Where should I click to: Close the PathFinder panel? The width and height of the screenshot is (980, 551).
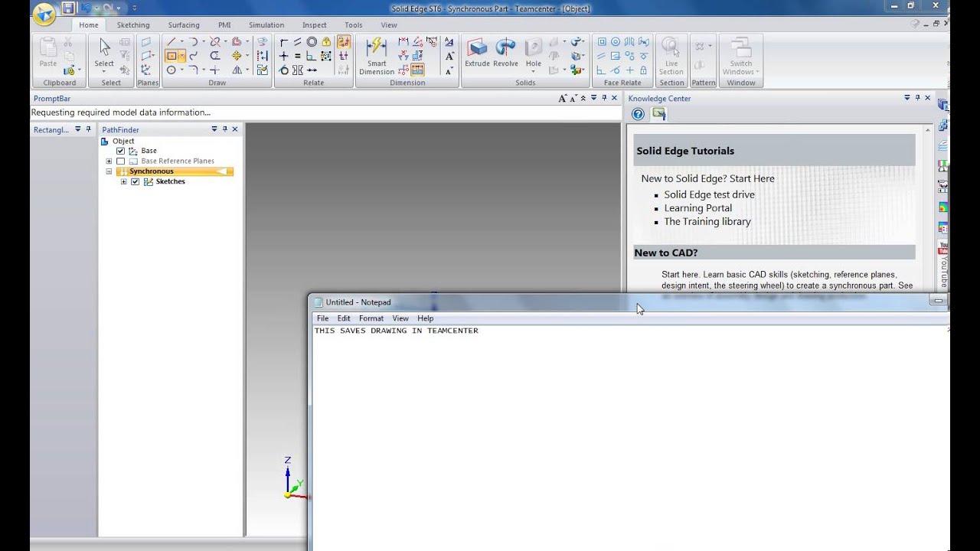pyautogui.click(x=235, y=129)
